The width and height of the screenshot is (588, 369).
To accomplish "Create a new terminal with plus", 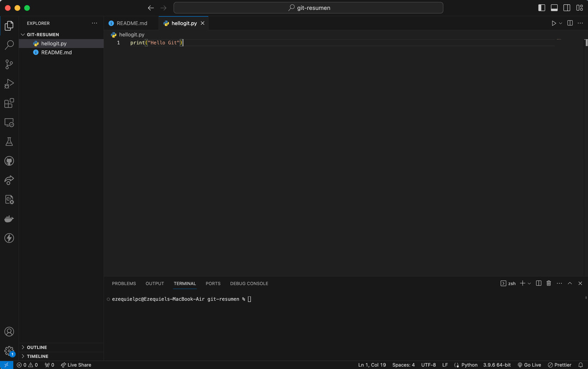I will click(x=523, y=283).
